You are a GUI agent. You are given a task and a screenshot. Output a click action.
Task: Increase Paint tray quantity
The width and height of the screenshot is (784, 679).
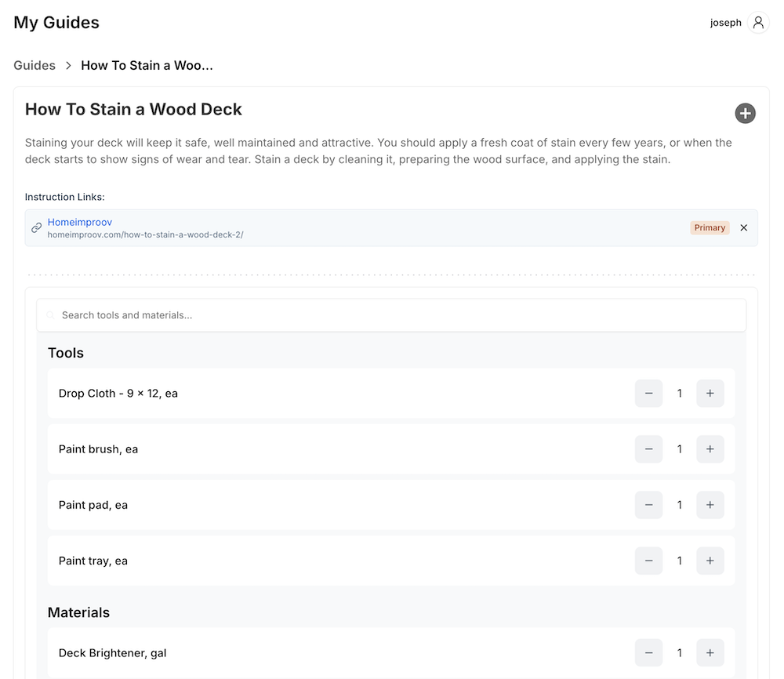[710, 561]
